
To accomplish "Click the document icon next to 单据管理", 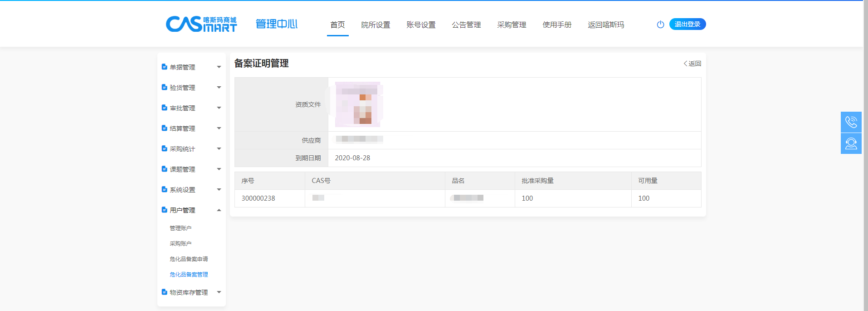I will pos(165,67).
